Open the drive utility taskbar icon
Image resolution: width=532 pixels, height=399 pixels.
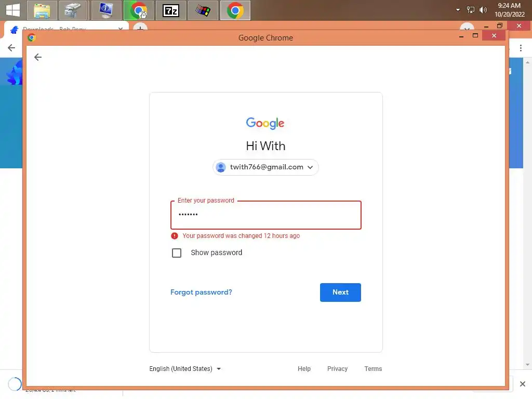tap(73, 10)
